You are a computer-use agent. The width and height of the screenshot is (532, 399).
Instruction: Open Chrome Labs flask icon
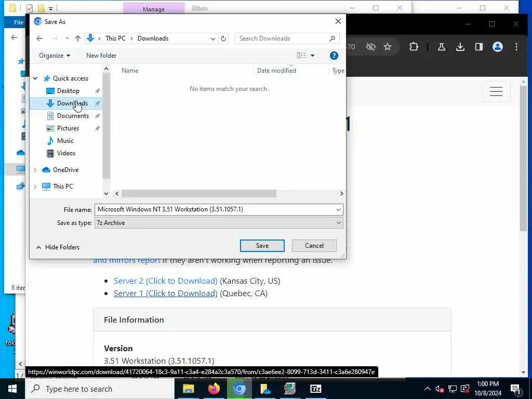(x=442, y=47)
